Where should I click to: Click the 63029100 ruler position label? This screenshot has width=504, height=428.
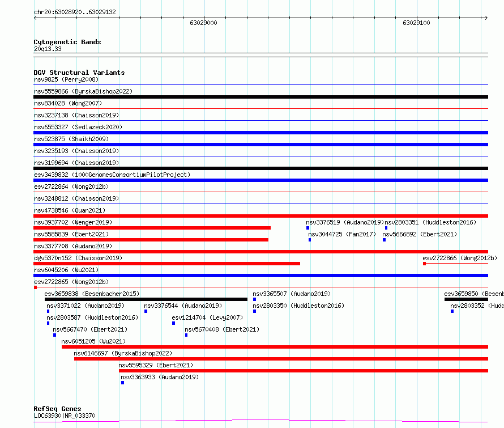tap(416, 23)
